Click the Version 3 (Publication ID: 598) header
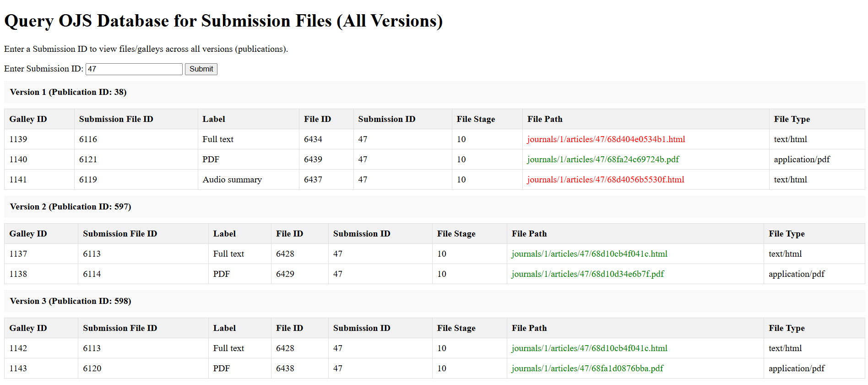 tap(71, 301)
